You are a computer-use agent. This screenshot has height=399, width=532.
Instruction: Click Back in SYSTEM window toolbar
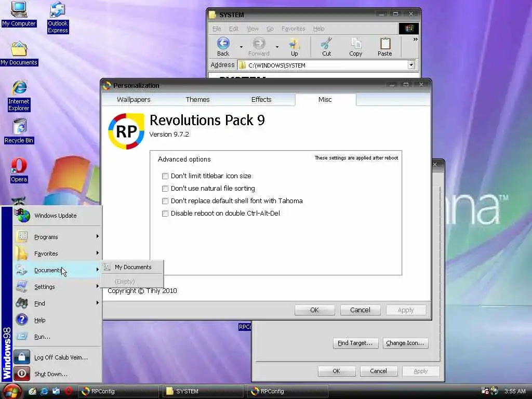pyautogui.click(x=223, y=47)
